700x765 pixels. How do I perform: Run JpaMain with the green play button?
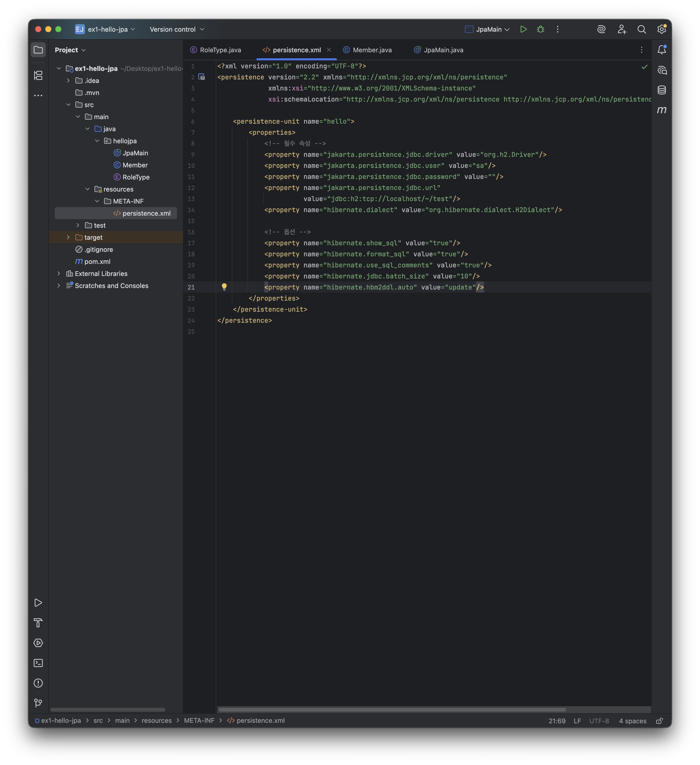click(523, 29)
